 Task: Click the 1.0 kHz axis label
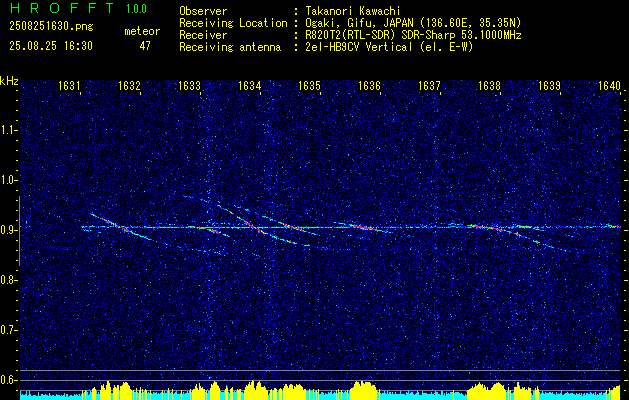[7, 180]
